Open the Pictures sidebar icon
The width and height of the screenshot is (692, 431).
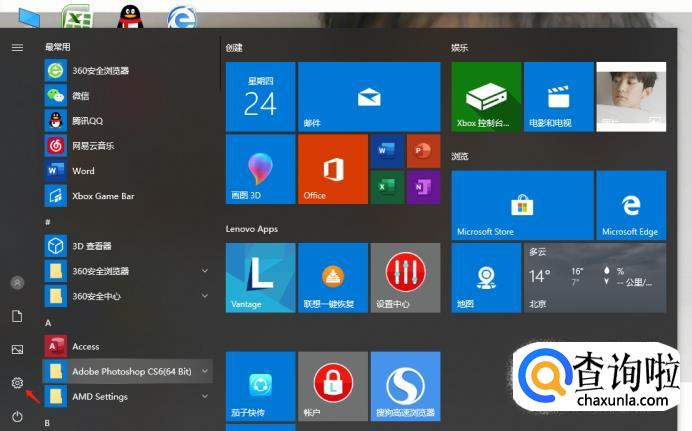point(17,349)
